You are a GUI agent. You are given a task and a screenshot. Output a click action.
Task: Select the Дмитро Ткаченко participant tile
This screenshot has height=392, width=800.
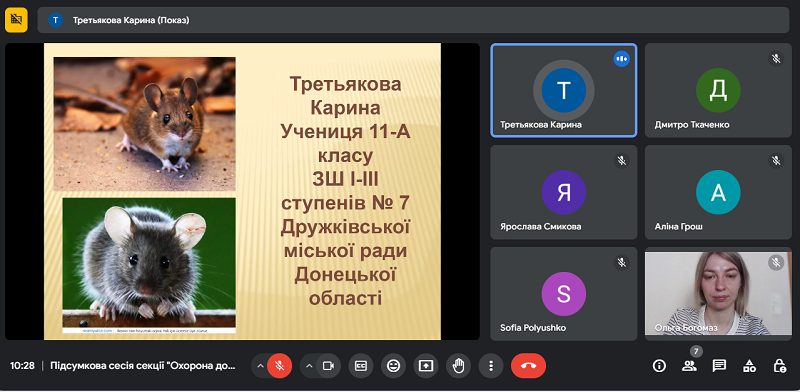click(718, 90)
